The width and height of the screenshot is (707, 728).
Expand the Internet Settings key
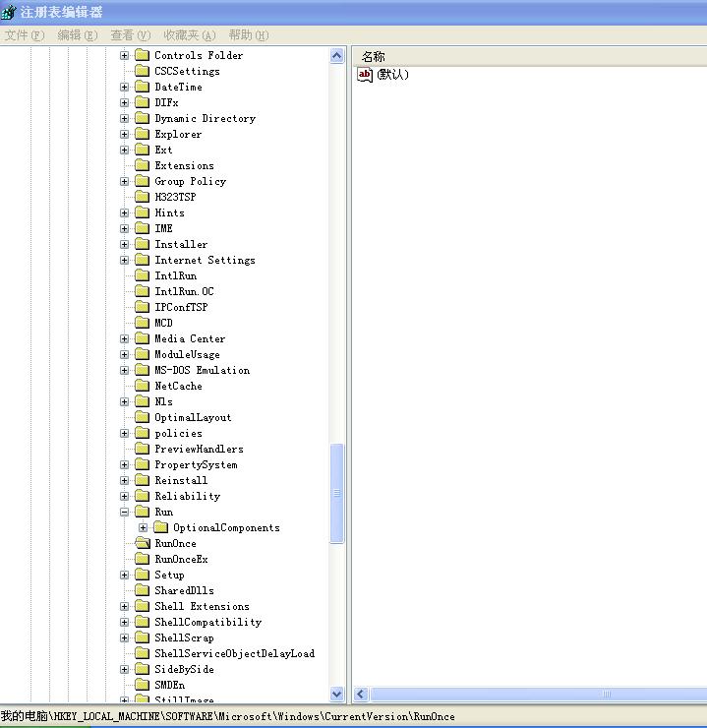pyautogui.click(x=124, y=260)
